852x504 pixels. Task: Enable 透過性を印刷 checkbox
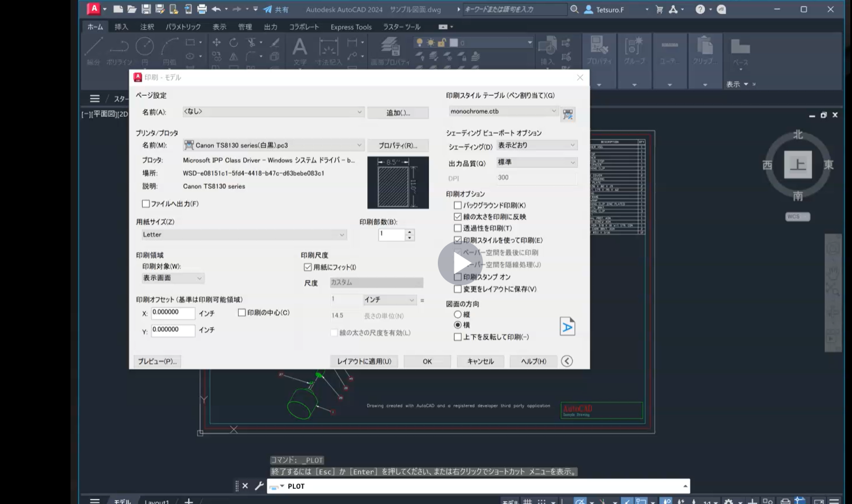tap(458, 228)
